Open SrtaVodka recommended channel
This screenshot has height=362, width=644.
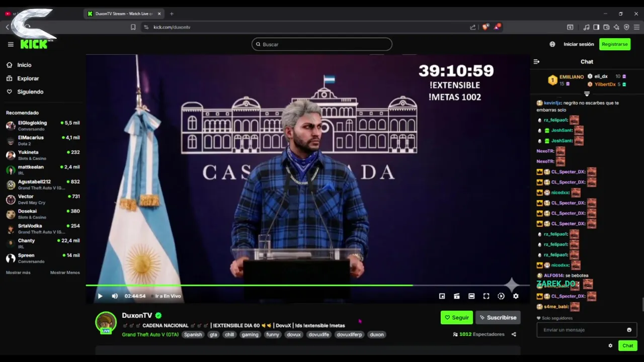(43, 229)
